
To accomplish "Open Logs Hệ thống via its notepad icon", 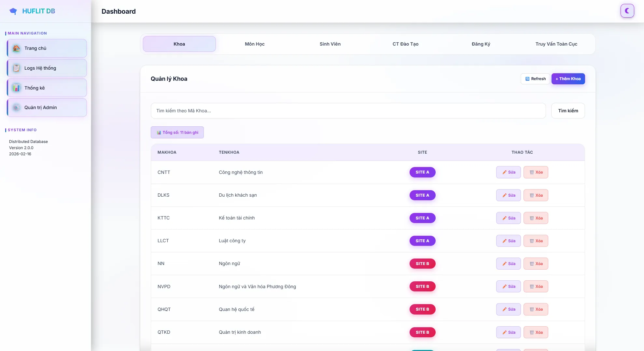I will pos(16,68).
